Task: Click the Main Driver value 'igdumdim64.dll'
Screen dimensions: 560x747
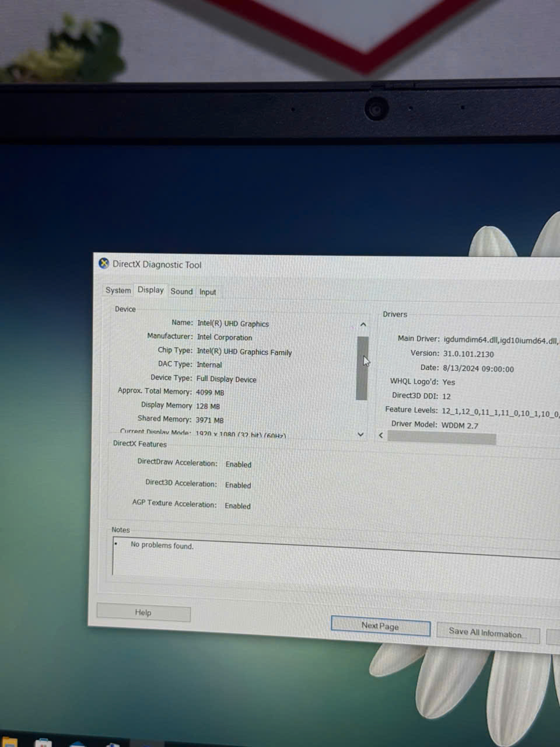Action: 471,340
